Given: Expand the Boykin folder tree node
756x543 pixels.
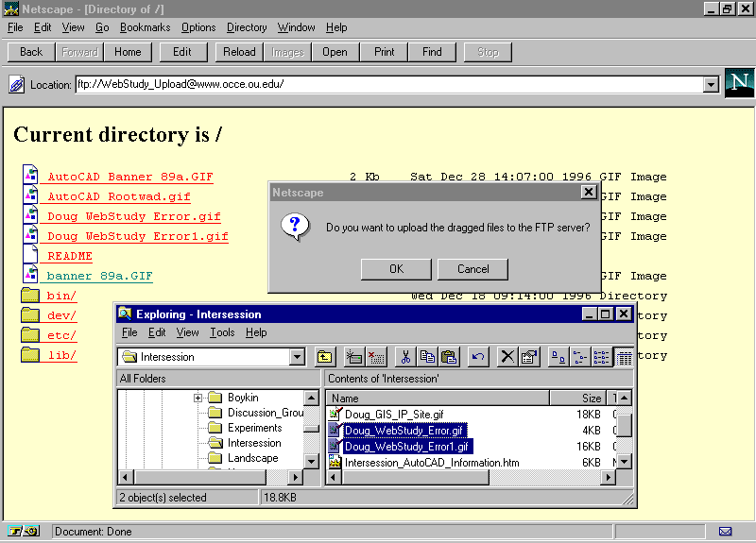Looking at the screenshot, I should [x=198, y=398].
